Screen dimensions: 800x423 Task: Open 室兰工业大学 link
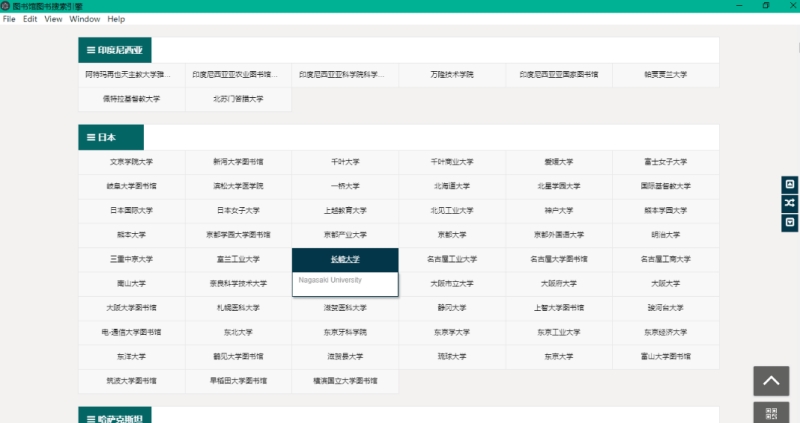pos(238,259)
